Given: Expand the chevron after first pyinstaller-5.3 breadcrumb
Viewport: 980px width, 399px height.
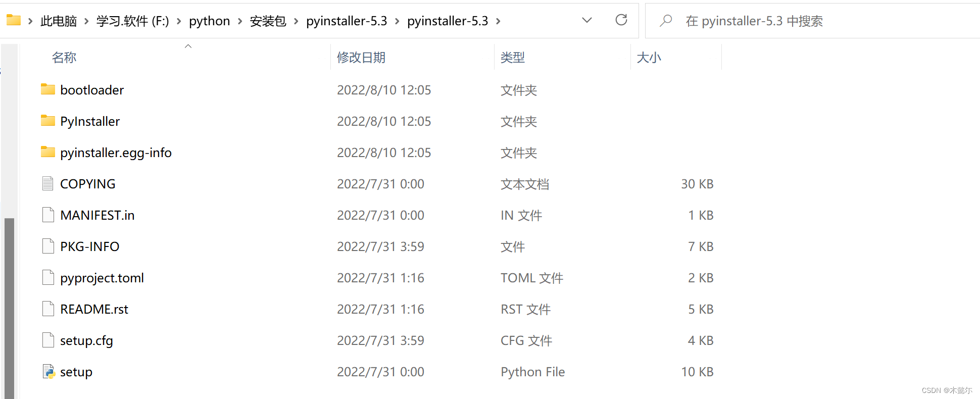Looking at the screenshot, I should pos(397,21).
